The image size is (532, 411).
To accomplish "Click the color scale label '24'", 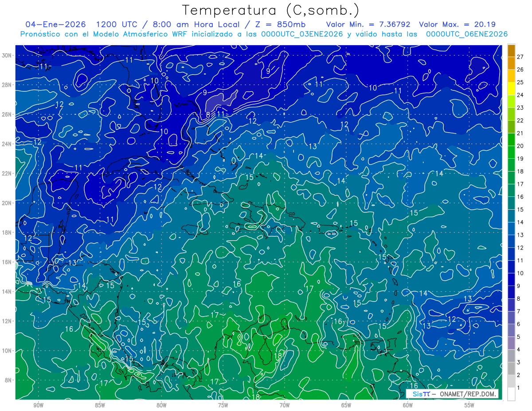I will [520, 95].
